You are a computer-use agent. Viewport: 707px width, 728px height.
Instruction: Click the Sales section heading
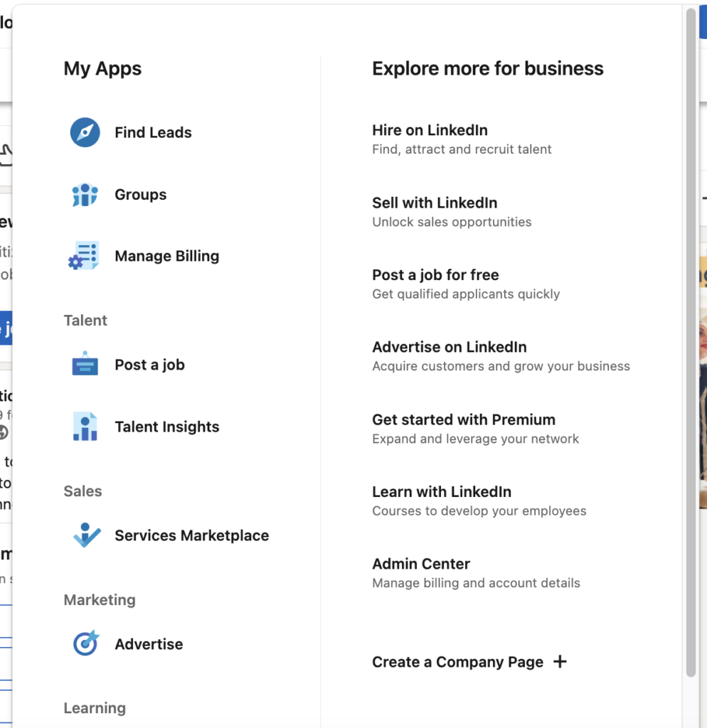point(83,491)
